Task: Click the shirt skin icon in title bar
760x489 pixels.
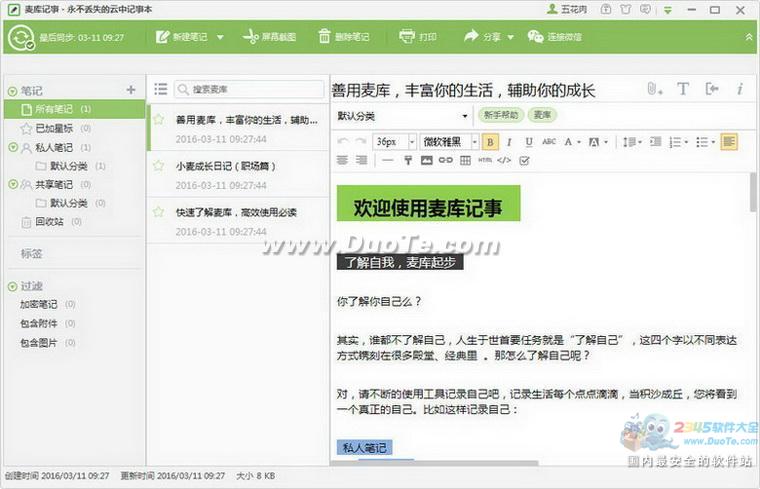Action: click(626, 9)
